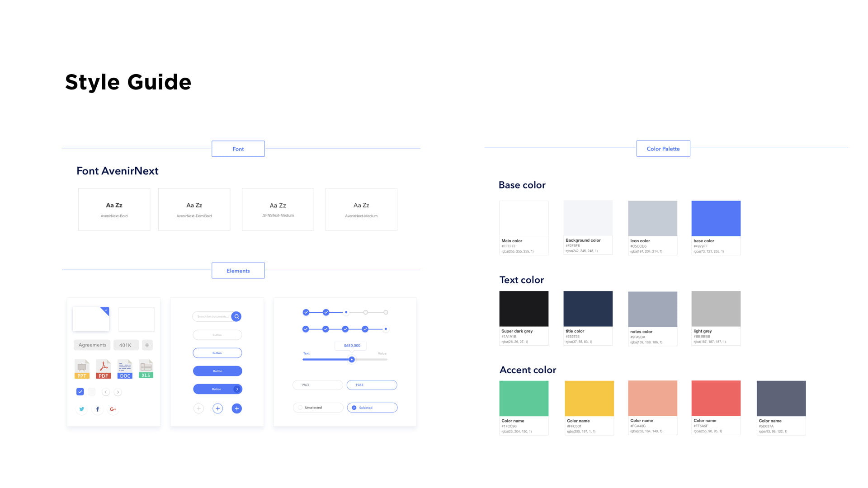Click the Facebook social icon

click(98, 409)
